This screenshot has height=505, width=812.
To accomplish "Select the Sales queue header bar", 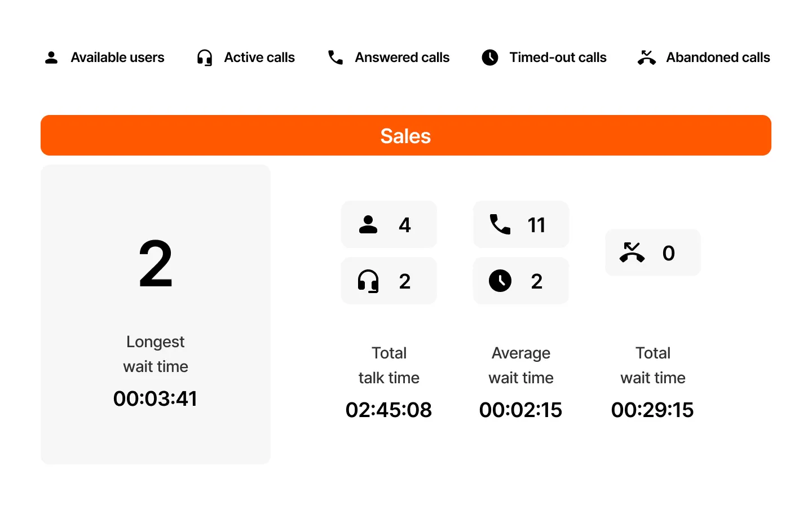I will click(406, 135).
